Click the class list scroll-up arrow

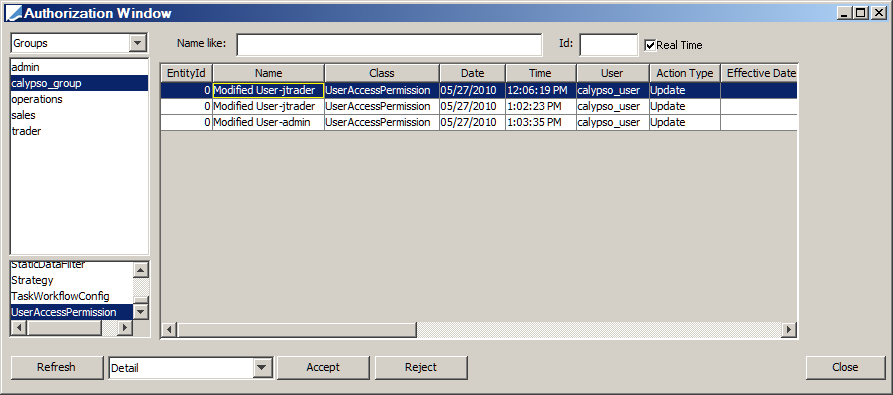click(x=140, y=269)
